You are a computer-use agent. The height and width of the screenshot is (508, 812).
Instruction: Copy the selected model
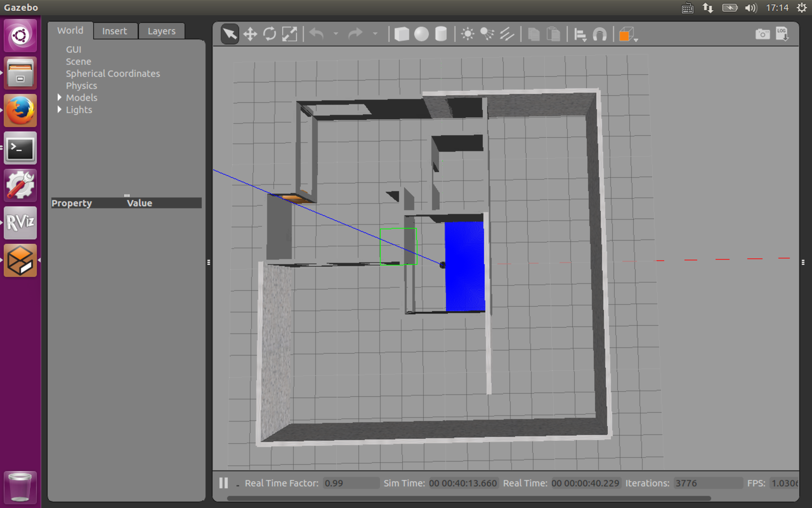click(534, 34)
